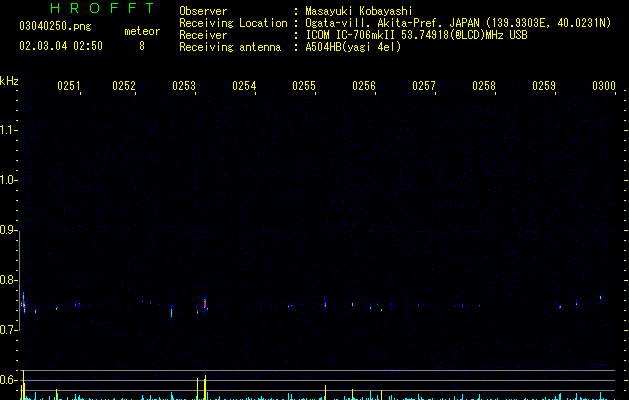Click the kHz axis unit label
Image resolution: width=629 pixels, height=400 pixels.
point(9,81)
